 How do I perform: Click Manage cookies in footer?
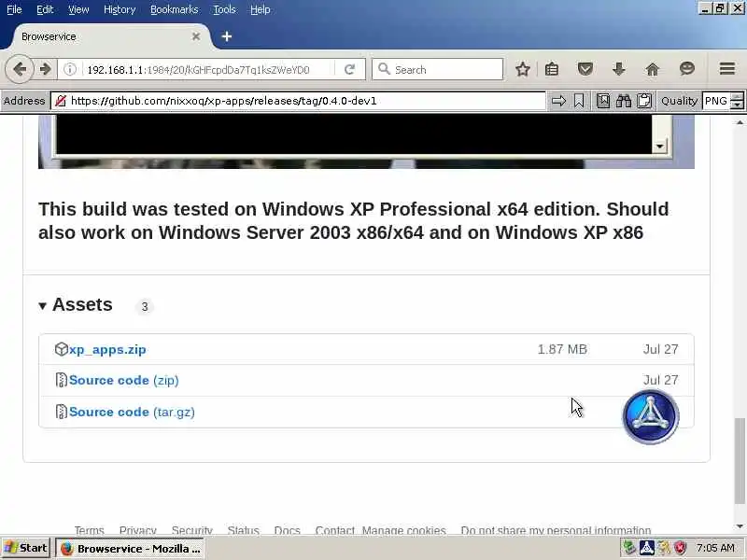point(404,530)
